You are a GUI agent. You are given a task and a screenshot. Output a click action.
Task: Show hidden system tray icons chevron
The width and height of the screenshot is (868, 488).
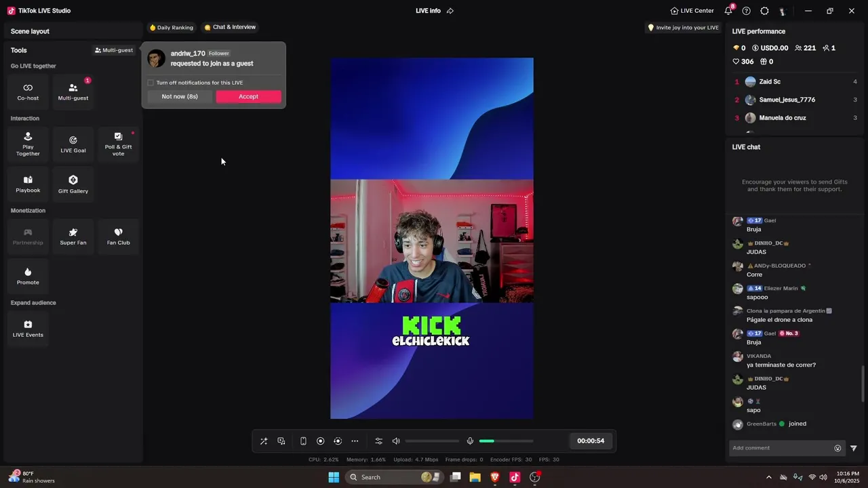(768, 477)
